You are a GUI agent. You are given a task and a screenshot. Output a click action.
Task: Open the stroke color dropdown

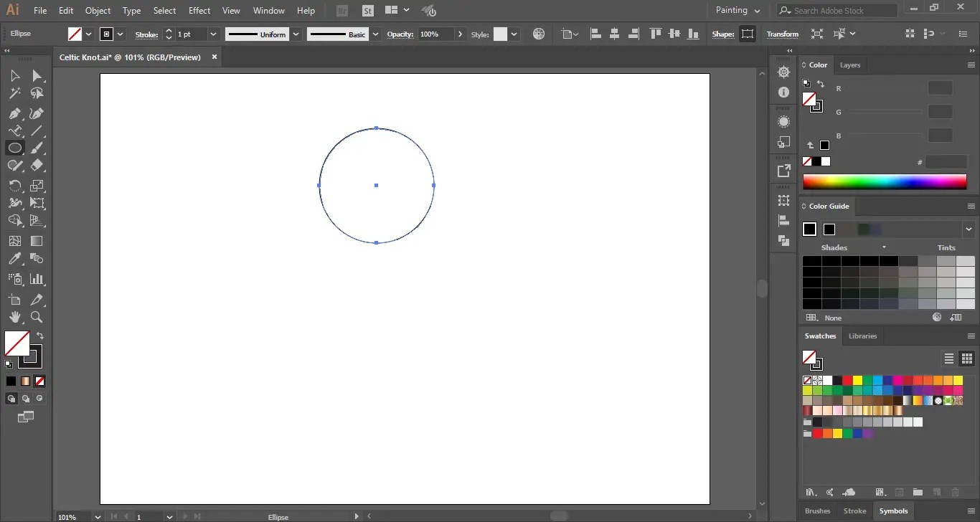[x=121, y=34]
